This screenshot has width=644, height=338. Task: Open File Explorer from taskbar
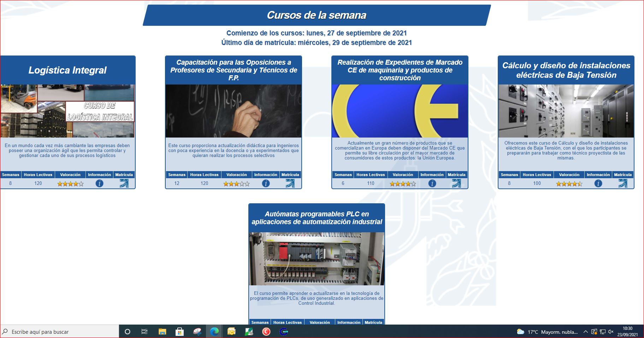(162, 332)
